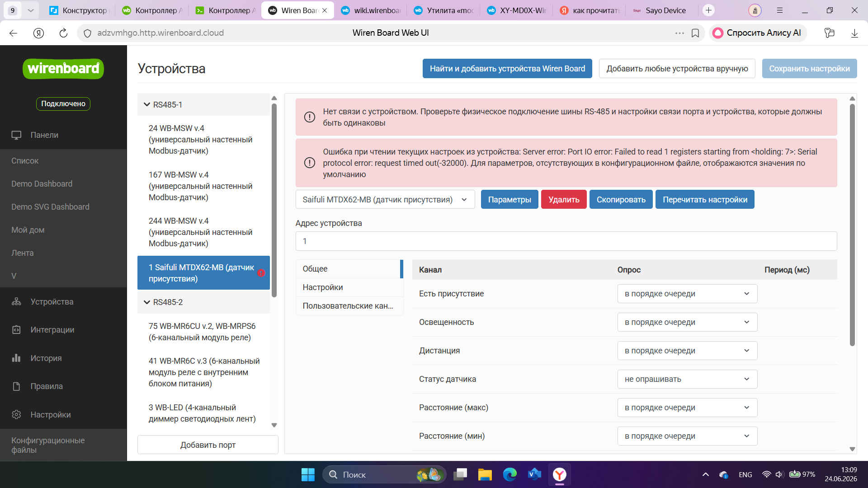
Task: Switch to wiki.wirenboard browser tab
Action: [371, 10]
